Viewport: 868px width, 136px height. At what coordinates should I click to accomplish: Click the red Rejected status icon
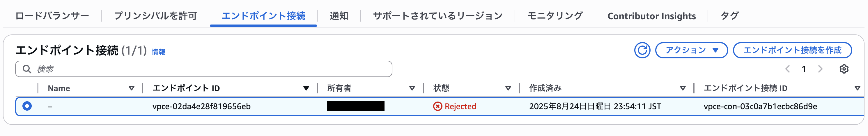point(437,106)
